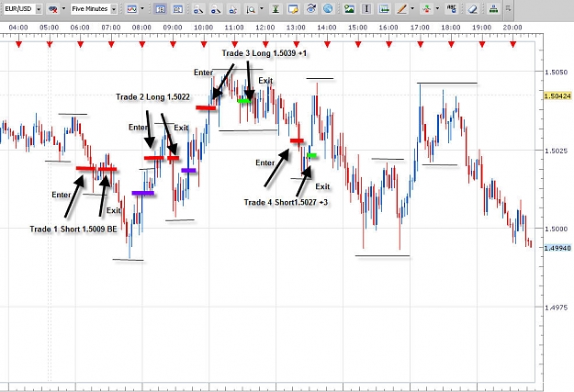Open the toolbar overflow options arrow
Viewport: 574px width, 392px height.
point(508,8)
